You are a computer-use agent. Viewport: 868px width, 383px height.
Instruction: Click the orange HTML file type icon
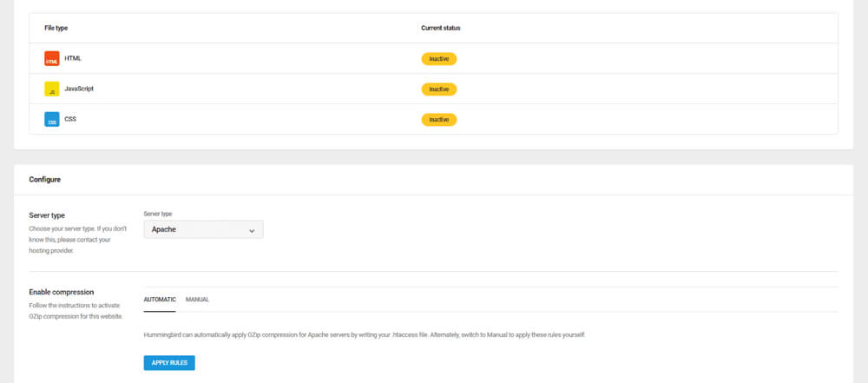click(51, 59)
